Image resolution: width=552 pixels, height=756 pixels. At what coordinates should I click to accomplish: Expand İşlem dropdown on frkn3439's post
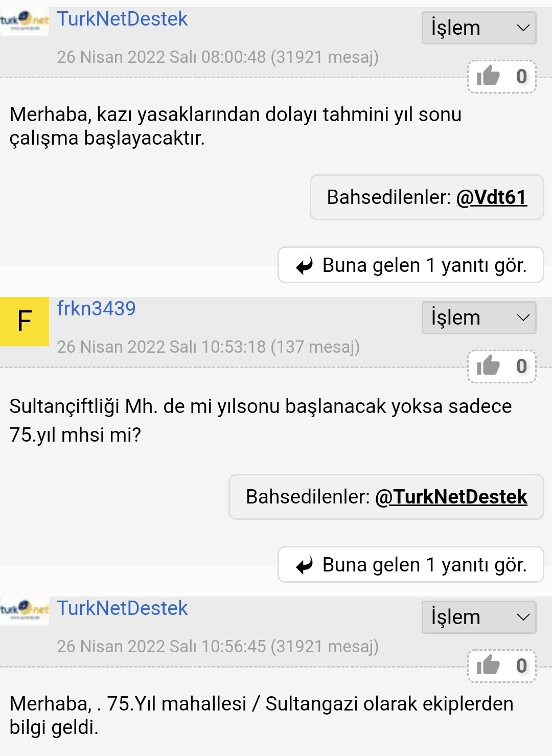[x=479, y=317]
